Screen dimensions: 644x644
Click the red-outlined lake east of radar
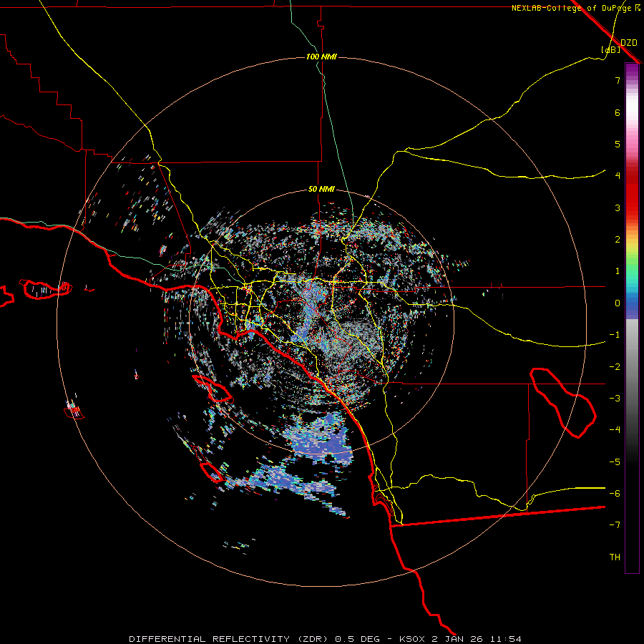[562, 402]
